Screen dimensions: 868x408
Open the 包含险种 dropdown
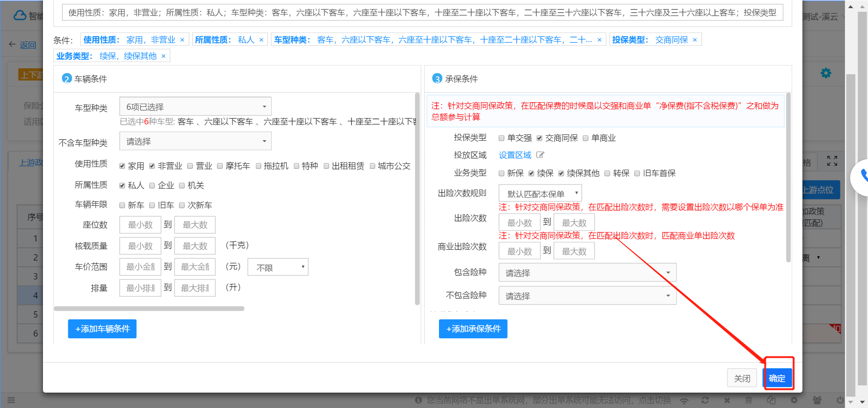[x=588, y=273]
